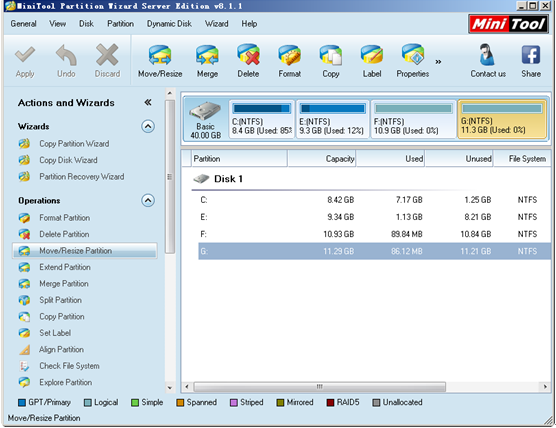Choose Align Partition operation
This screenshot has width=556, height=428.
pyautogui.click(x=61, y=349)
